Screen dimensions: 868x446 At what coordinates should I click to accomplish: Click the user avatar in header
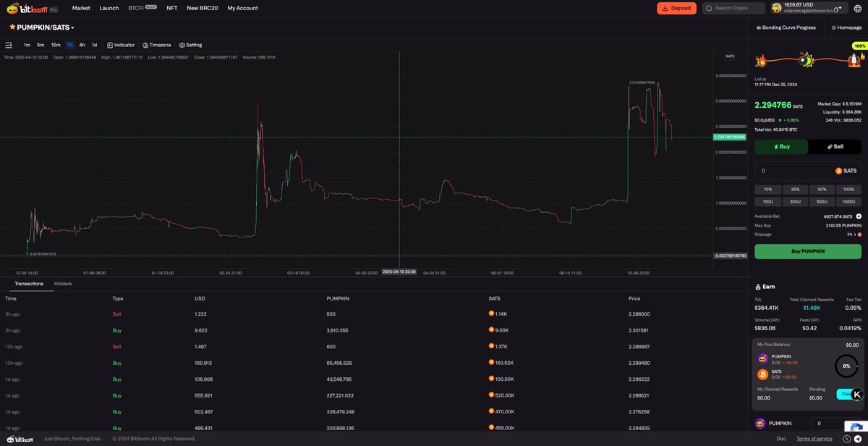pyautogui.click(x=776, y=8)
